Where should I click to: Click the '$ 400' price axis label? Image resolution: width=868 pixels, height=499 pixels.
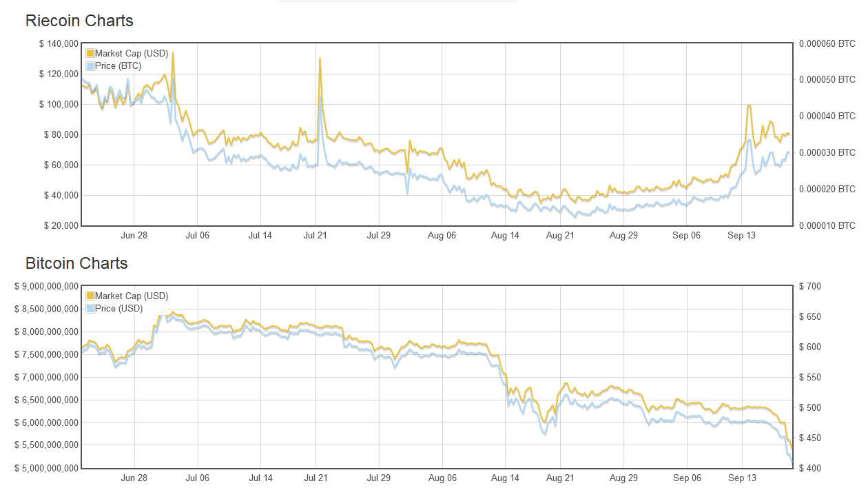pyautogui.click(x=811, y=469)
